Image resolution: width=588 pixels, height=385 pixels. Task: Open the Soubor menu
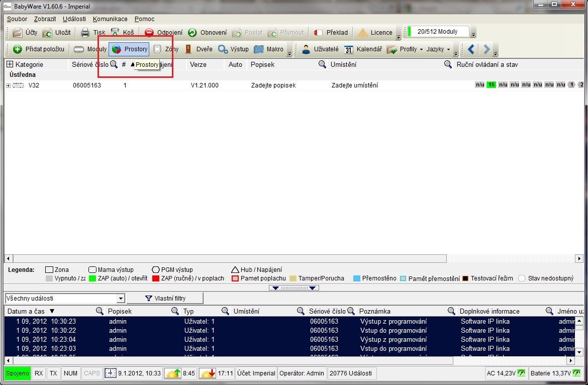pos(17,19)
